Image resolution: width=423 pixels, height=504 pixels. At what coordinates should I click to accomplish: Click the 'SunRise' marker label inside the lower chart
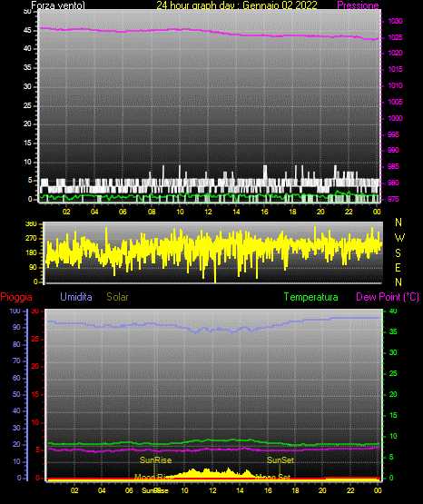point(156,460)
